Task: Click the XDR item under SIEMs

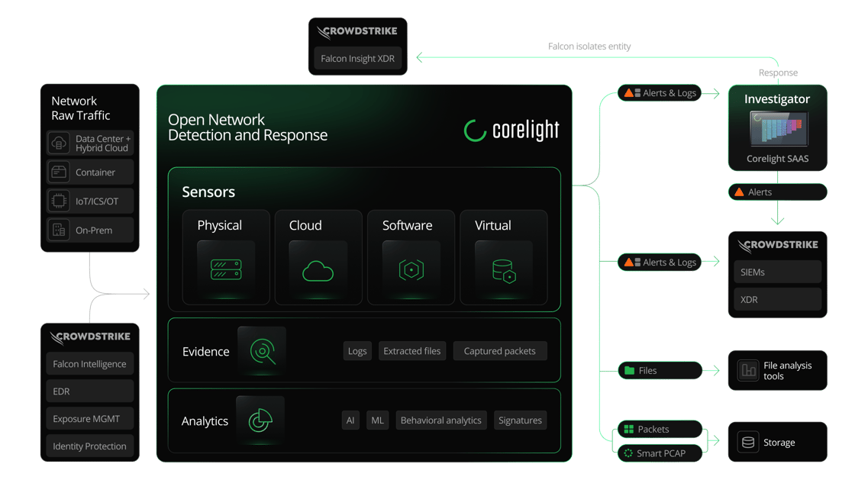Action: click(778, 299)
